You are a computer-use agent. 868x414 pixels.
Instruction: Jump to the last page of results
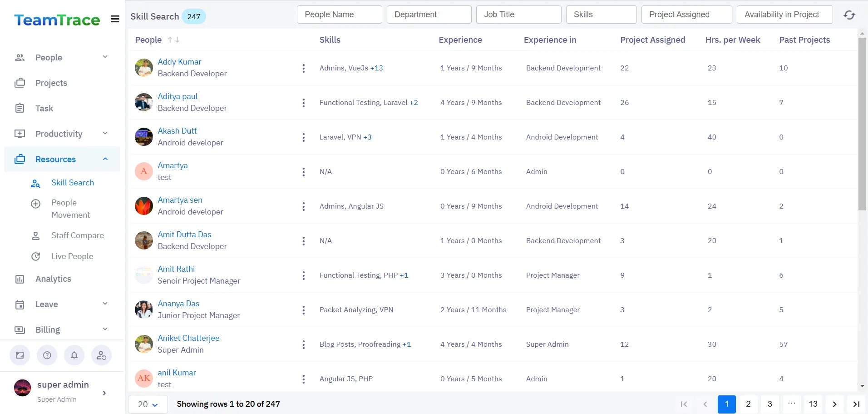pyautogui.click(x=856, y=404)
